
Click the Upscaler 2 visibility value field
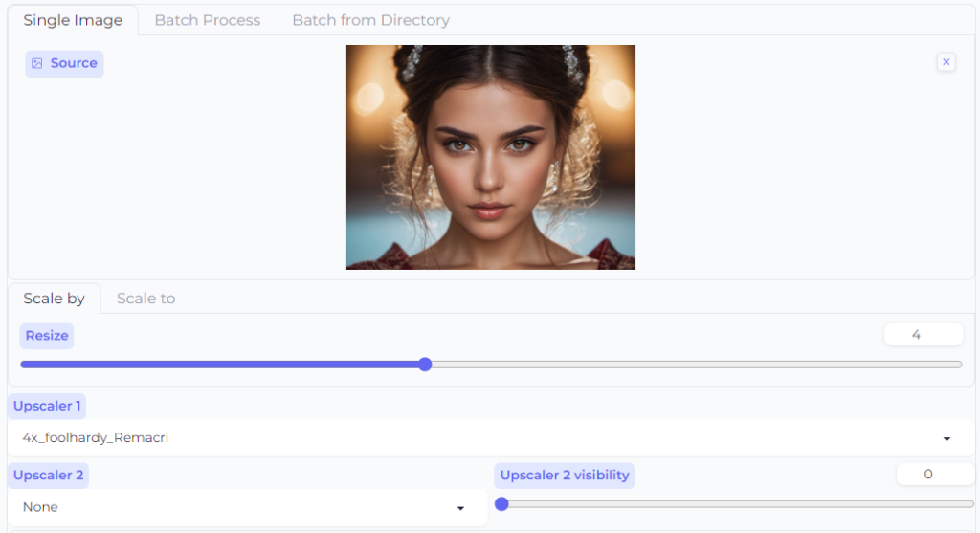click(935, 475)
